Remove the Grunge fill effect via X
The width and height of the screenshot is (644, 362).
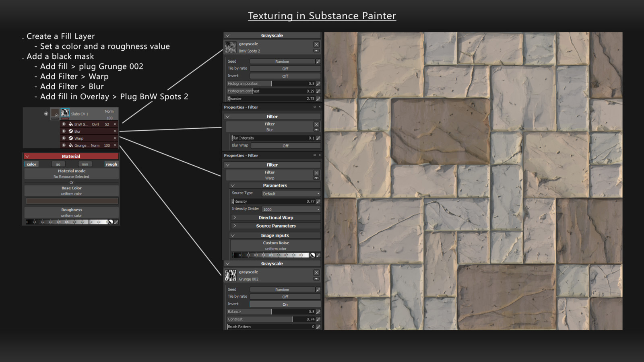click(115, 145)
